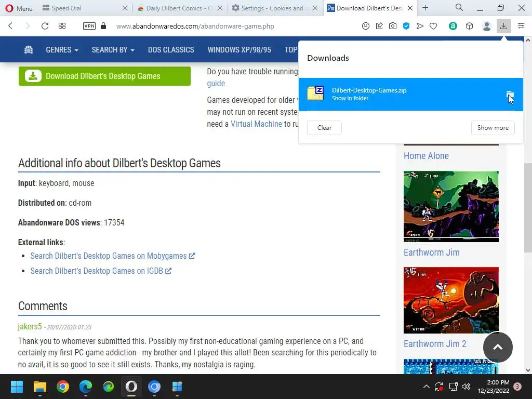This screenshot has width=532, height=399.
Task: Switch to Settings - Cookies tab
Action: (x=271, y=8)
